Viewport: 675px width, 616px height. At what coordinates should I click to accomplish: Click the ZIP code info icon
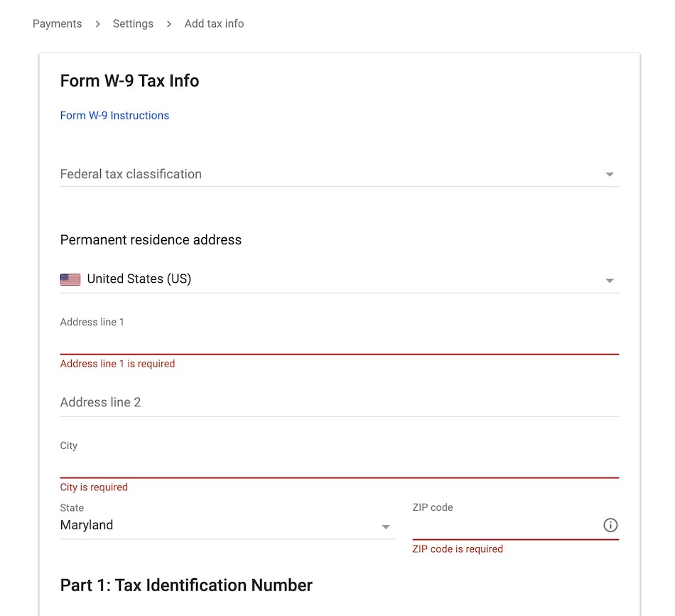610,525
